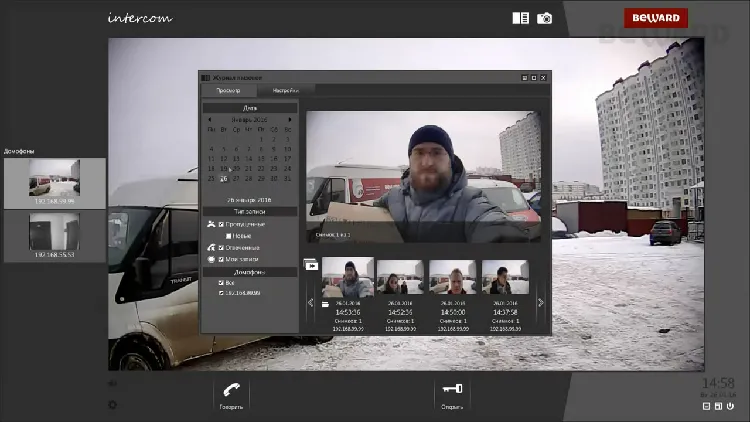Select January 13 in the calendar
This screenshot has height=422, width=750.
[236, 159]
